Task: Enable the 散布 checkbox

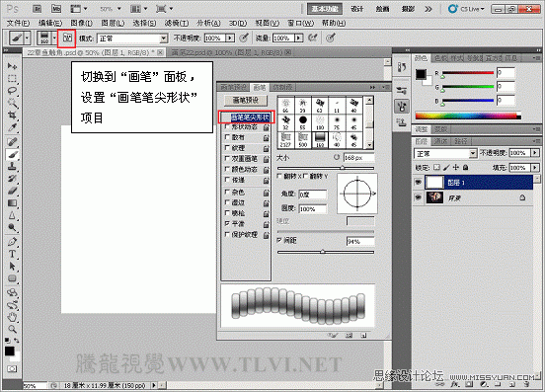Action: pos(227,137)
